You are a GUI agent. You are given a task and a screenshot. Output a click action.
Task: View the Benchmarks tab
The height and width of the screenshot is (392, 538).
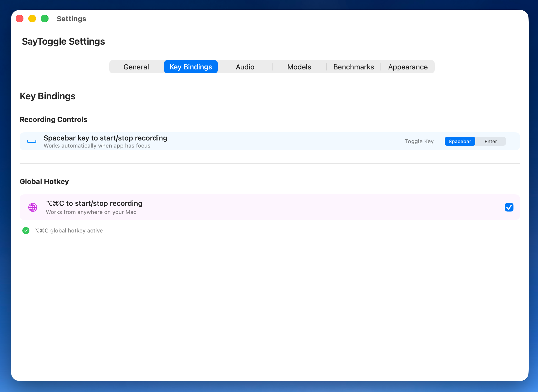353,67
